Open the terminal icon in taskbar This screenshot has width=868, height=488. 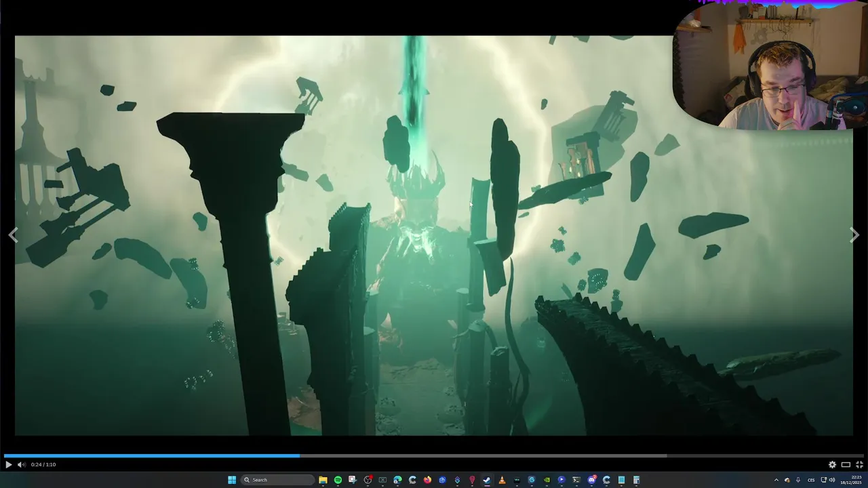pyautogui.click(x=576, y=480)
